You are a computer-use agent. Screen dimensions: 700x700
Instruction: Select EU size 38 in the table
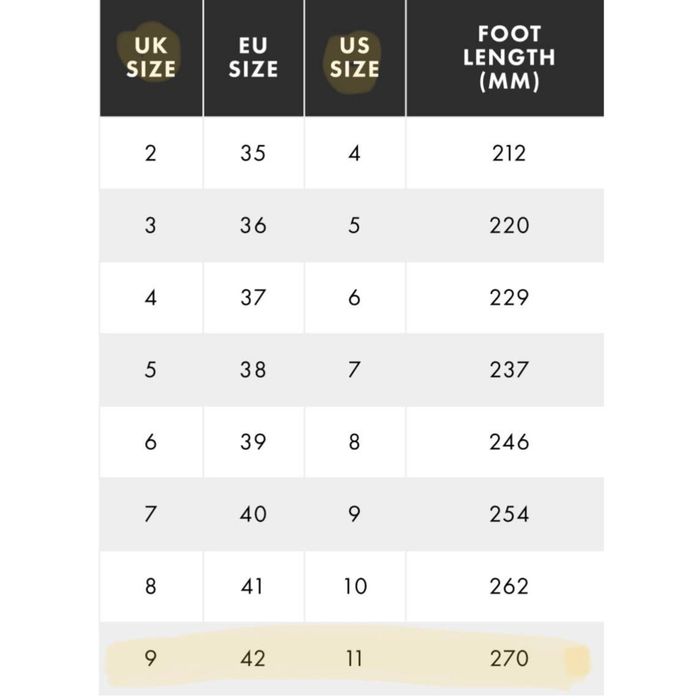pos(253,369)
